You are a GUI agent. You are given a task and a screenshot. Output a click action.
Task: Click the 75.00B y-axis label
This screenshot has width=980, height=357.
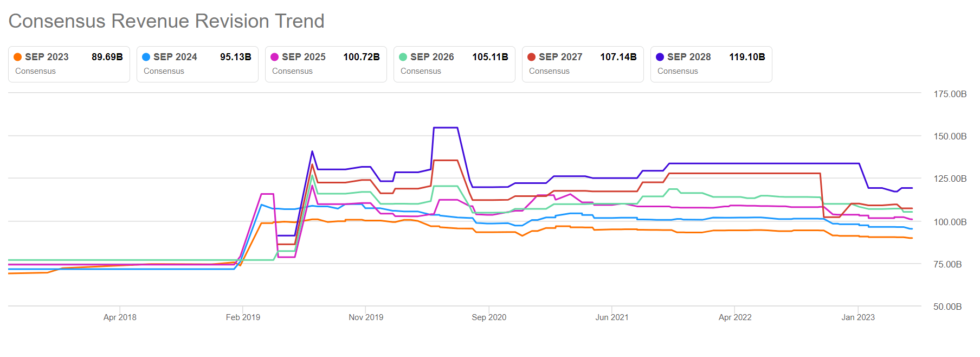tap(947, 264)
